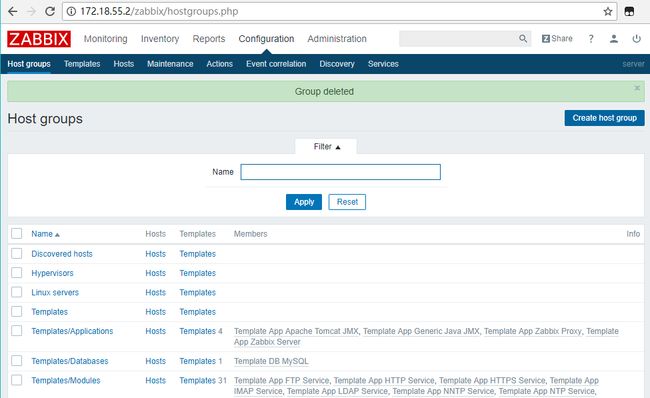The image size is (650, 398).
Task: Click Create host group button
Action: point(604,118)
